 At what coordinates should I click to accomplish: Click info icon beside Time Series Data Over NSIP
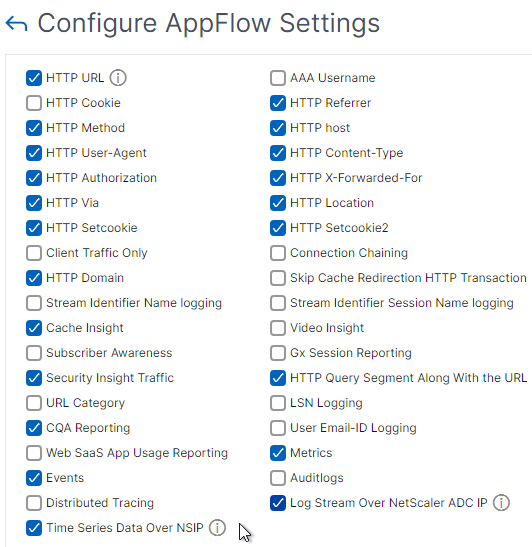pyautogui.click(x=217, y=528)
